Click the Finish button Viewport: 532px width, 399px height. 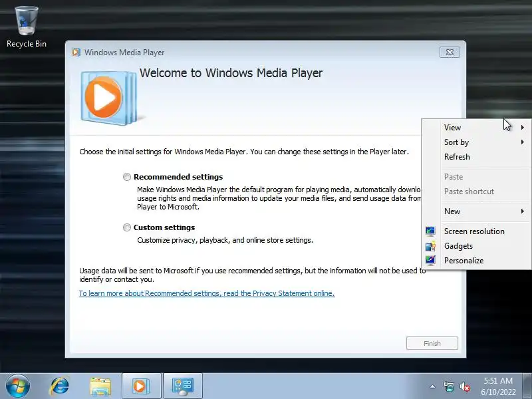pyautogui.click(x=432, y=343)
